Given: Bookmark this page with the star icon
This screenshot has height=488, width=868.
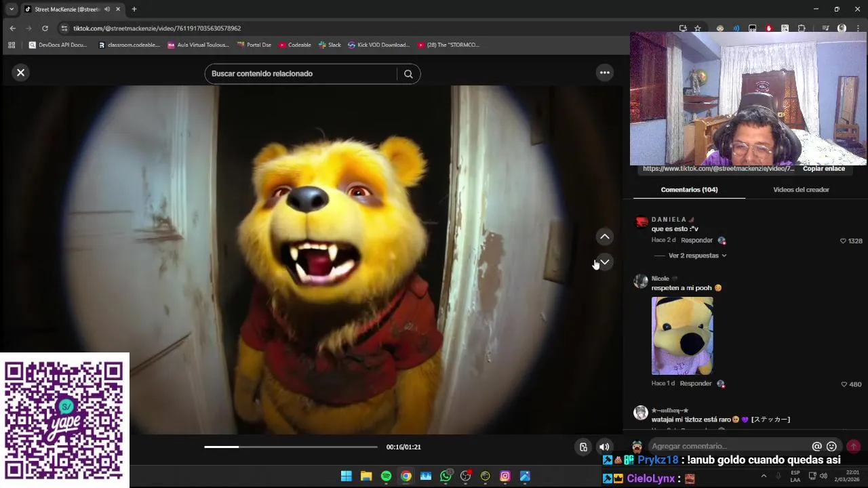Looking at the screenshot, I should tap(697, 28).
